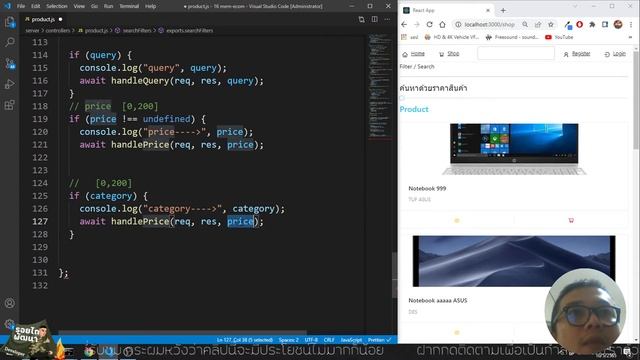
Task: Open the Extensions puzzle menu in Chrome
Action: tap(592, 24)
